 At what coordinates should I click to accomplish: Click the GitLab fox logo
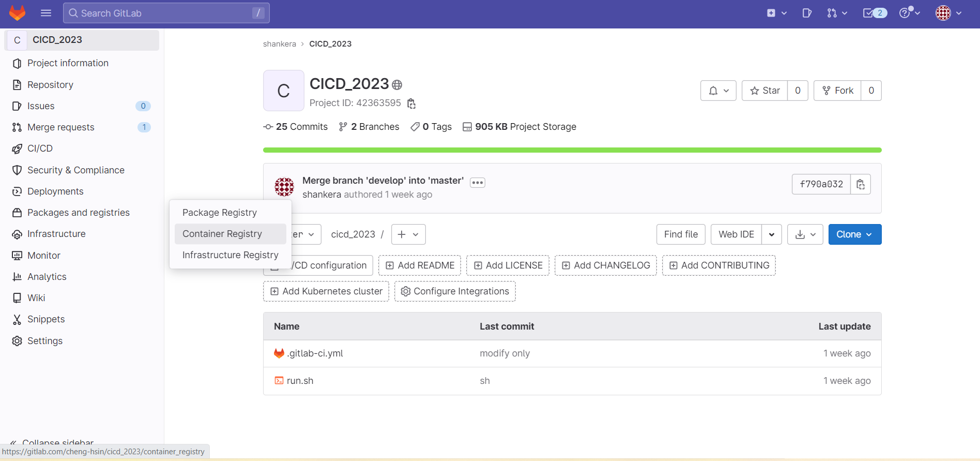pos(17,13)
